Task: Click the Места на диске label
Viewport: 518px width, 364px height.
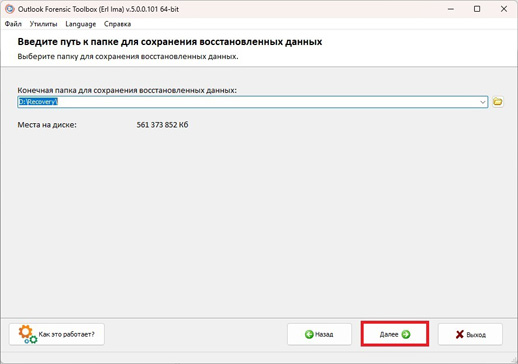Action: point(47,125)
